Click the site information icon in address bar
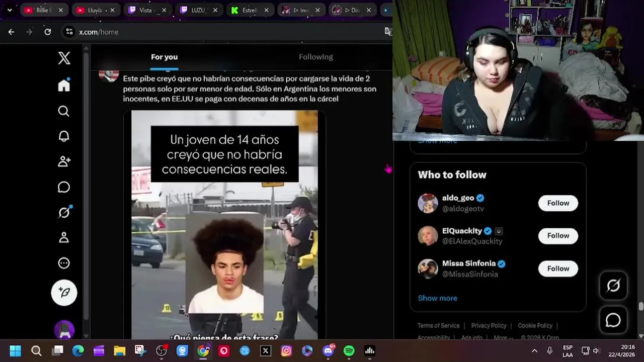 (69, 32)
